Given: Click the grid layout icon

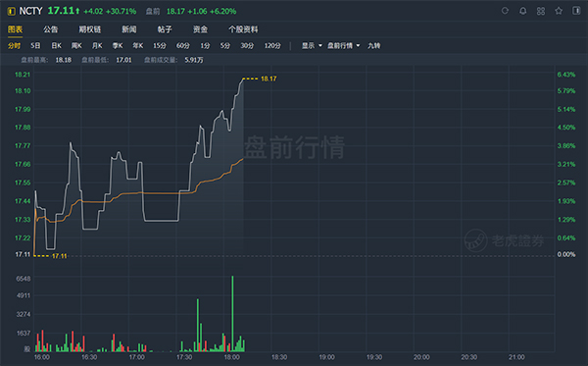Looking at the screenshot, I should point(541,11).
